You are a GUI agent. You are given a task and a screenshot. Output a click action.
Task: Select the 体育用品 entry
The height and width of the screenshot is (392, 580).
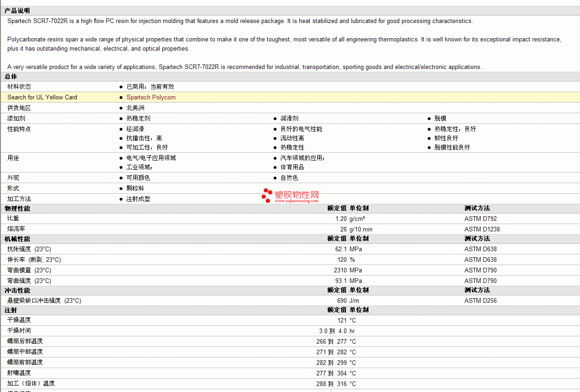[293, 167]
